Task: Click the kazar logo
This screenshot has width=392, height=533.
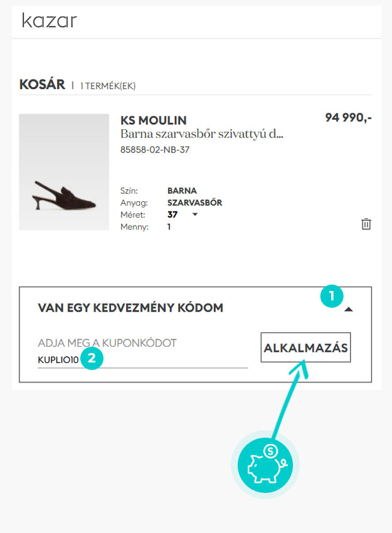Action: click(49, 21)
